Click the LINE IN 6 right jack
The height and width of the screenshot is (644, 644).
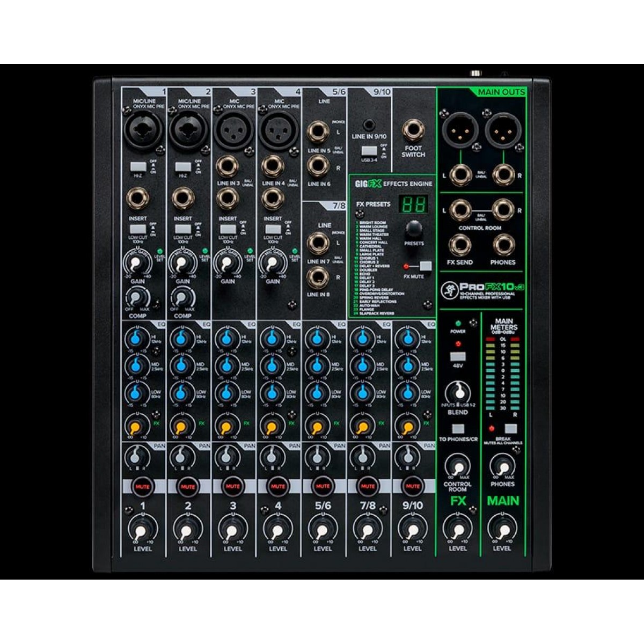coord(318,166)
